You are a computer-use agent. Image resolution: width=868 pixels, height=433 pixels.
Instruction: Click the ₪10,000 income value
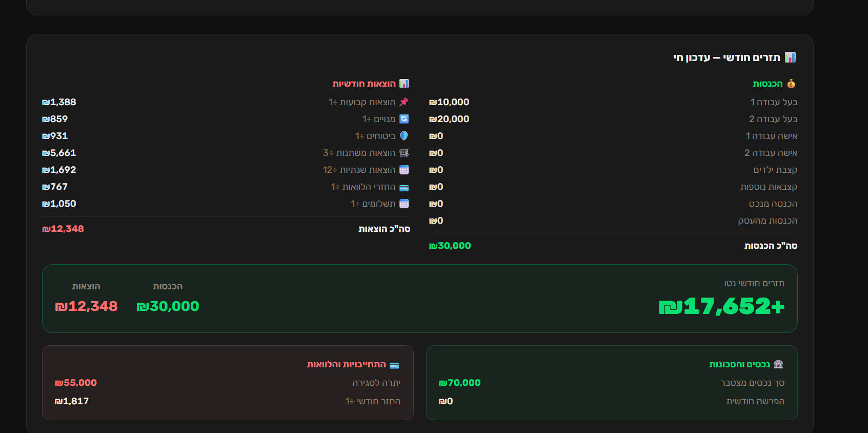[x=449, y=102]
